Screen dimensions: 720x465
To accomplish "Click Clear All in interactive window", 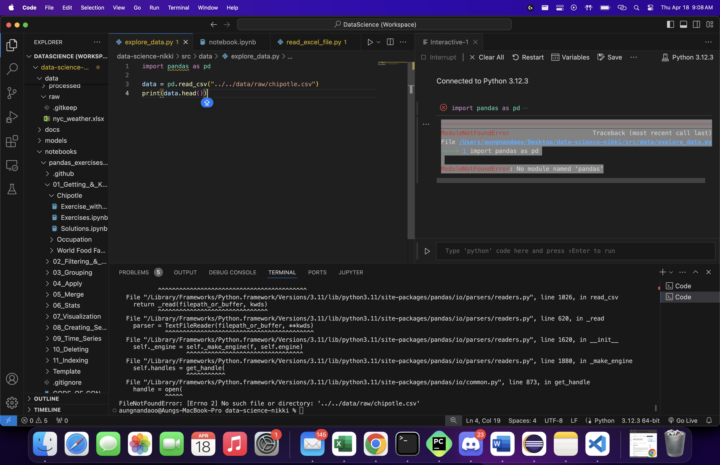I will [487, 57].
